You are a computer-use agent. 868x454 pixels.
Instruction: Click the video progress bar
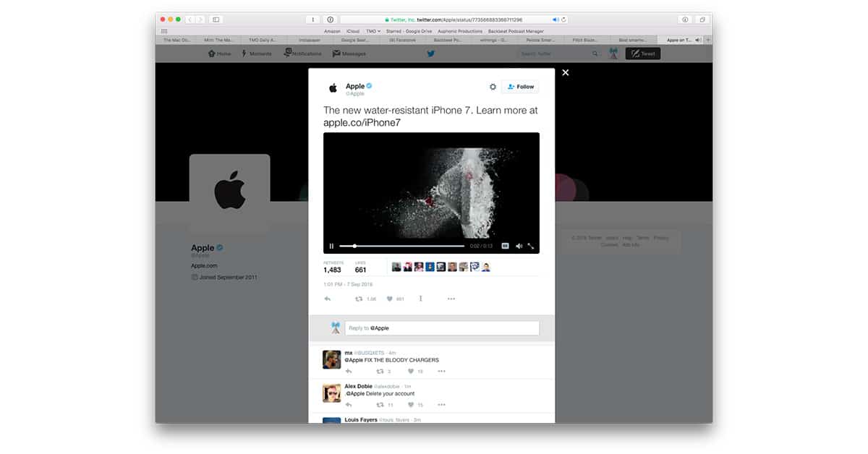401,247
